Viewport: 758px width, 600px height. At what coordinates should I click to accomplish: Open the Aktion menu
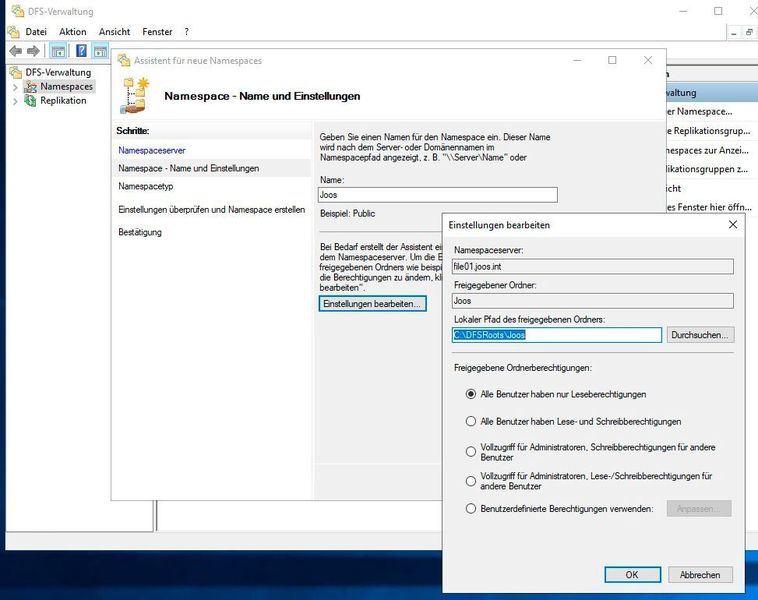pos(73,32)
